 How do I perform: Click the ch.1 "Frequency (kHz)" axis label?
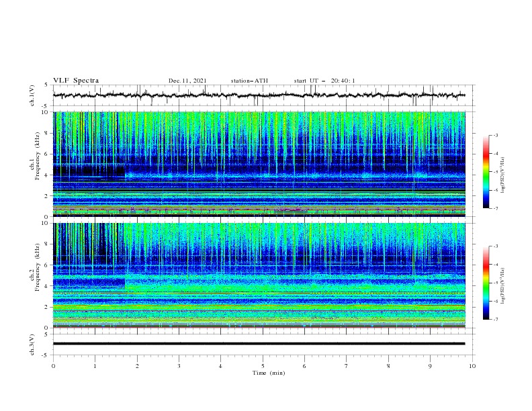coord(37,156)
